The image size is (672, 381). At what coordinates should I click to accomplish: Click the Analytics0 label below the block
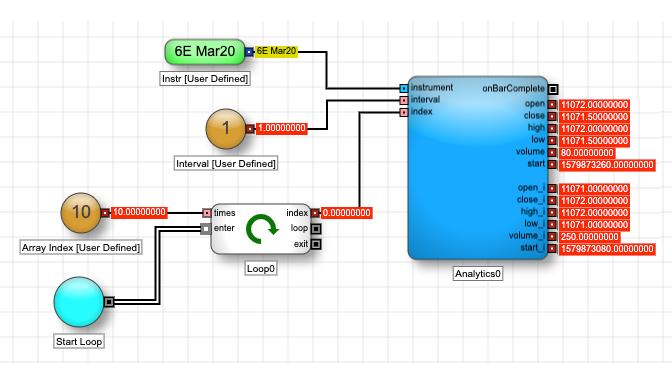(478, 274)
